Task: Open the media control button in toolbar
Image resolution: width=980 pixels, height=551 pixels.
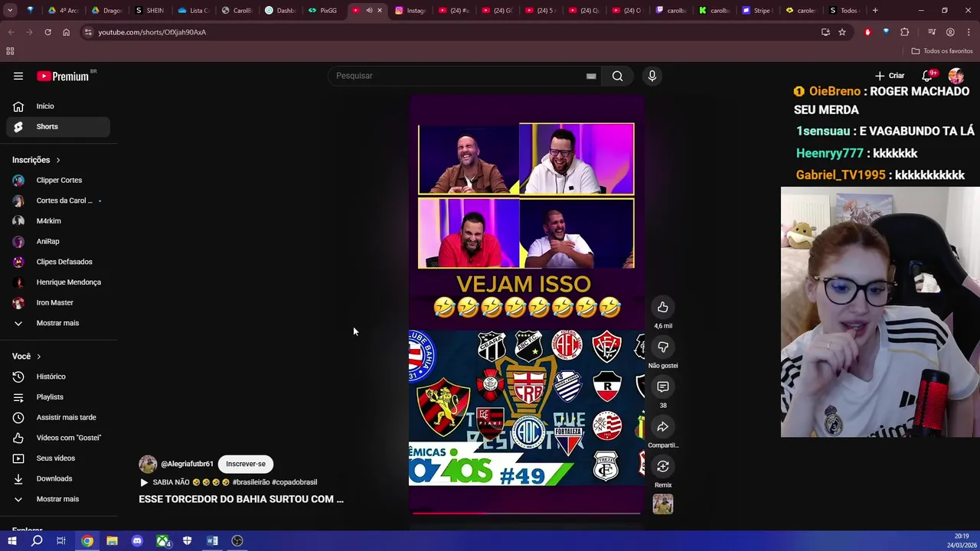Action: pos(932,32)
